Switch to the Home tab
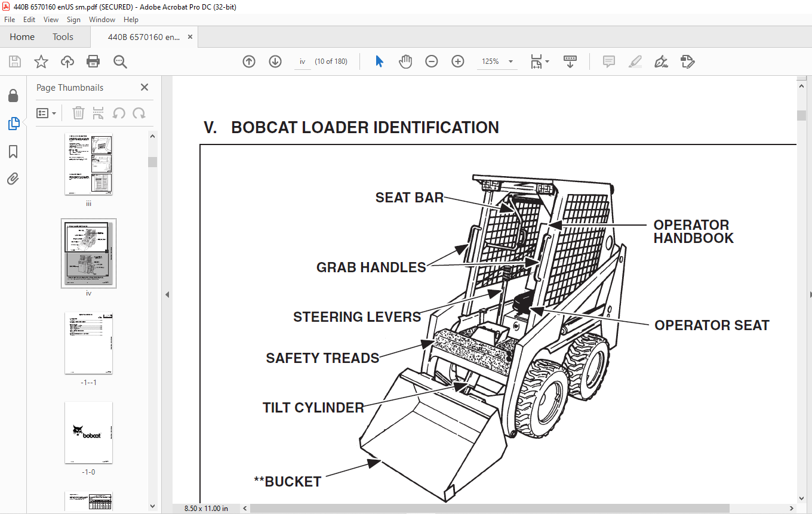This screenshot has width=812, height=514. [x=22, y=37]
